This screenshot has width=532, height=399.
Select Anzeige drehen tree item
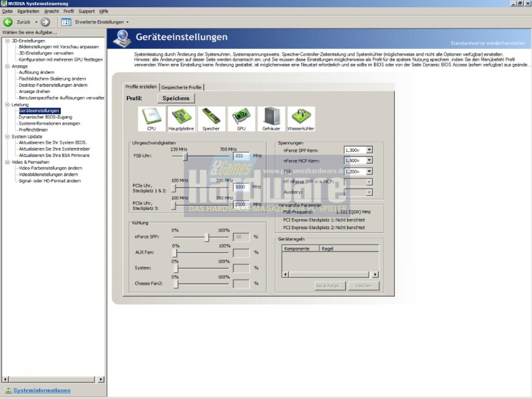click(x=34, y=91)
